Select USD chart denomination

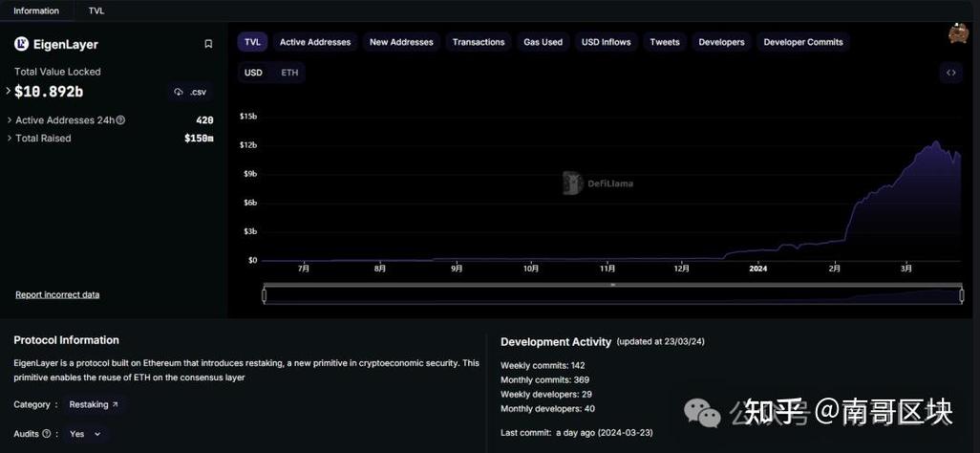[x=253, y=73]
